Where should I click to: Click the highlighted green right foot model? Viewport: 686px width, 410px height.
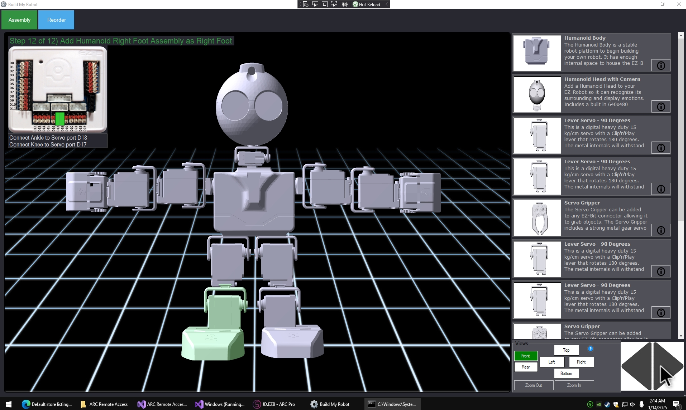click(x=215, y=326)
